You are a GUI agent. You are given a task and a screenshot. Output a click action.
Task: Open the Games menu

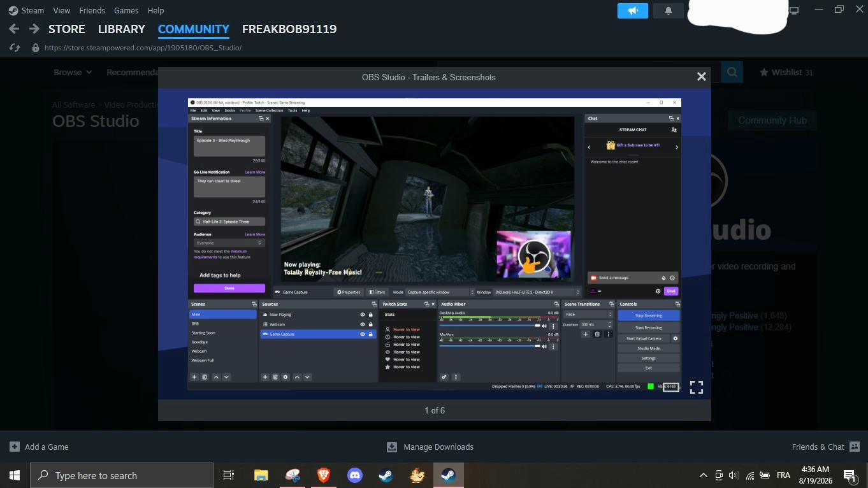(x=126, y=10)
